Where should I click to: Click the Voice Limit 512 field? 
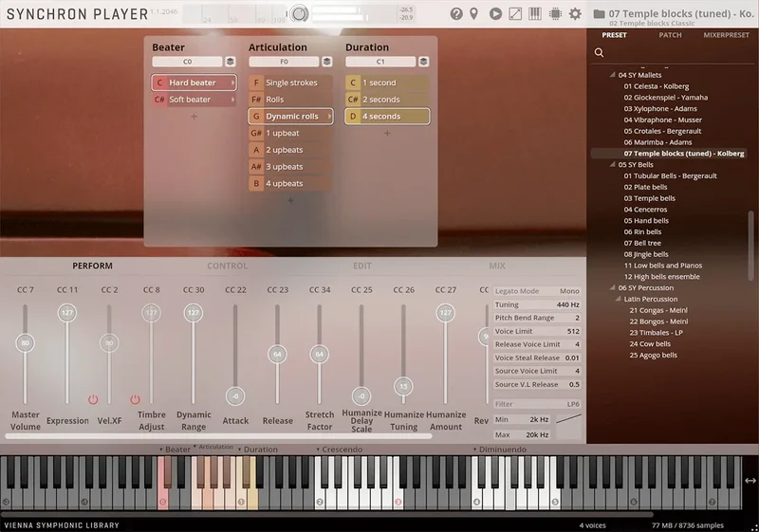pyautogui.click(x=537, y=331)
